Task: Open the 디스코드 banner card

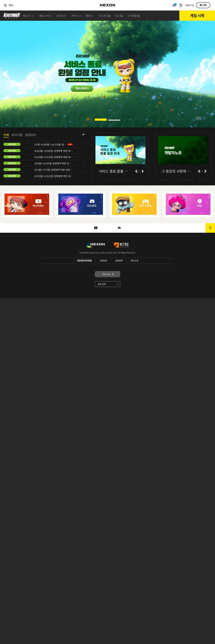Action: point(81,204)
